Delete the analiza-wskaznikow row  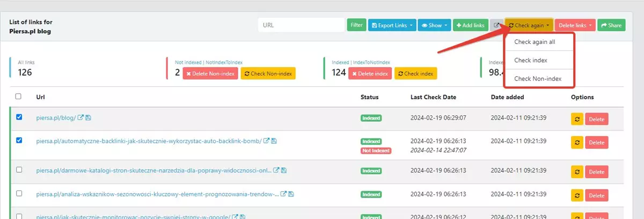(x=597, y=195)
